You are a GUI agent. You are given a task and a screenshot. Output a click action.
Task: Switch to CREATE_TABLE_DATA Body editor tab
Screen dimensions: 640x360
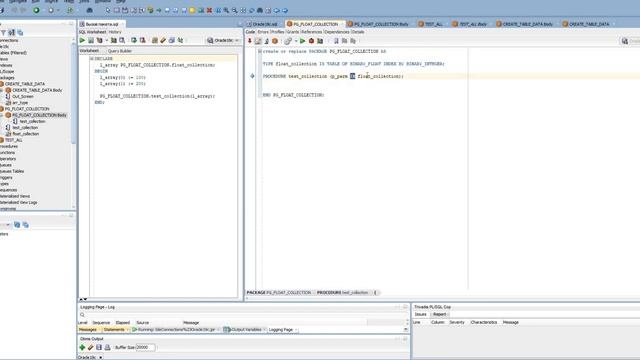coord(524,24)
